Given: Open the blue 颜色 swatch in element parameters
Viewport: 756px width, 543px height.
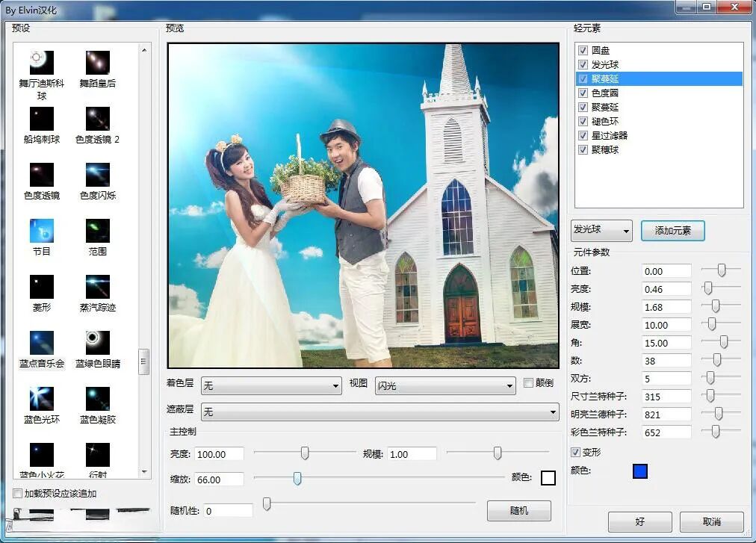Looking at the screenshot, I should [x=639, y=471].
